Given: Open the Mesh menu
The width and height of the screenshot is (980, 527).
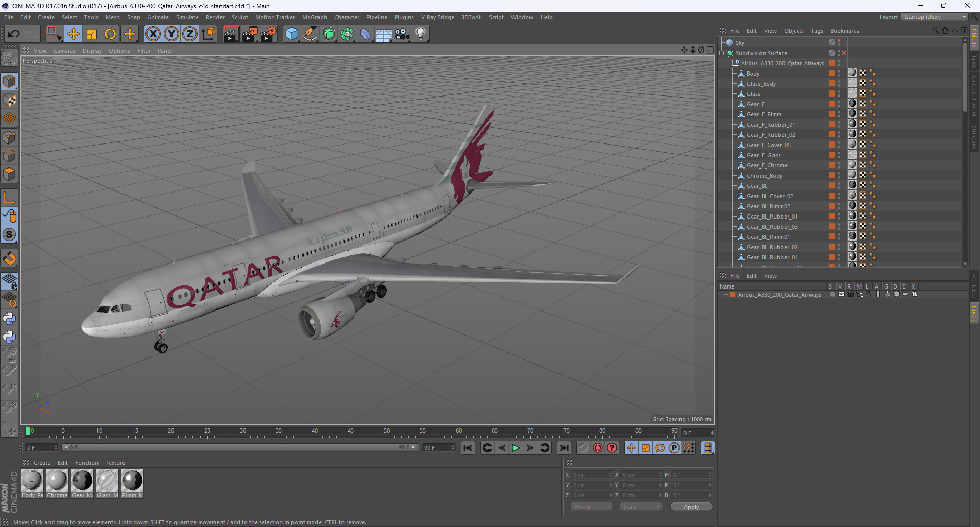Looking at the screenshot, I should point(112,17).
